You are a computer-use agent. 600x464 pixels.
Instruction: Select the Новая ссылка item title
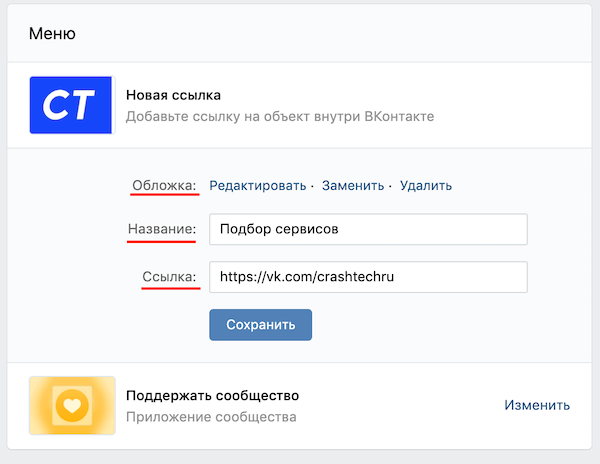pos(173,95)
